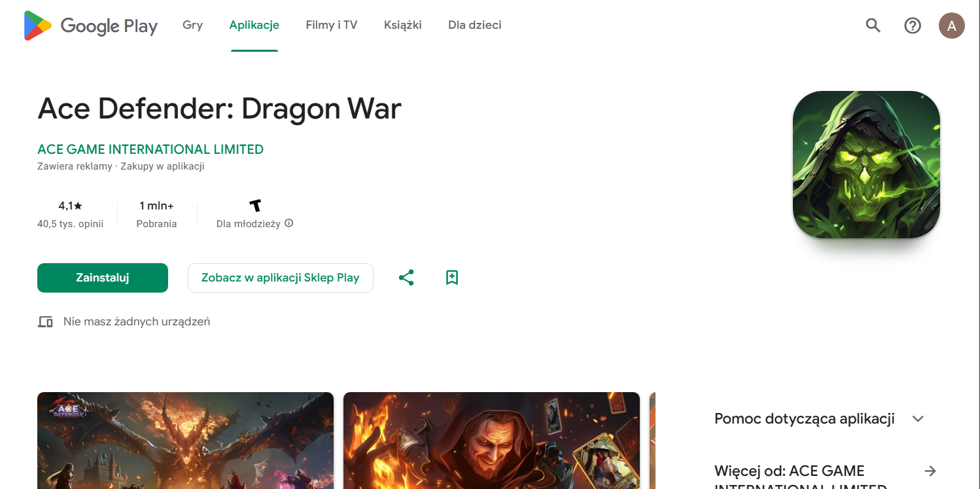Click Zobacz w aplikacji Sklep Play

point(280,278)
